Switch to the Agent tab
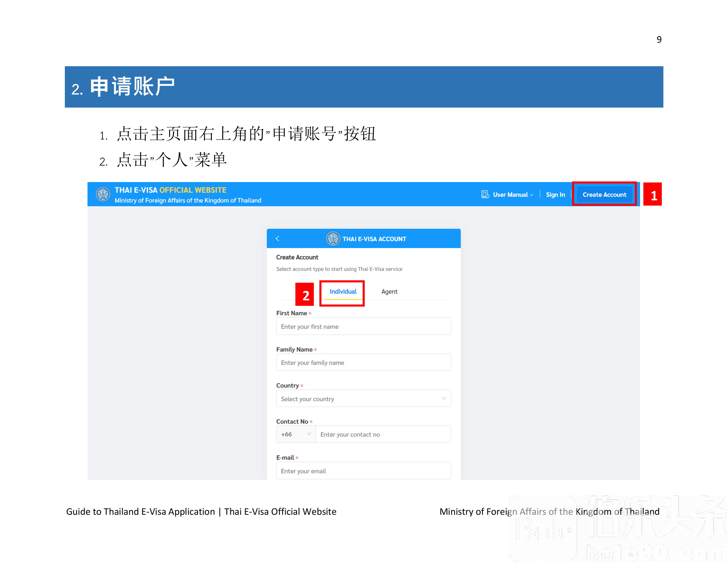This screenshot has height=563, width=728. (389, 291)
